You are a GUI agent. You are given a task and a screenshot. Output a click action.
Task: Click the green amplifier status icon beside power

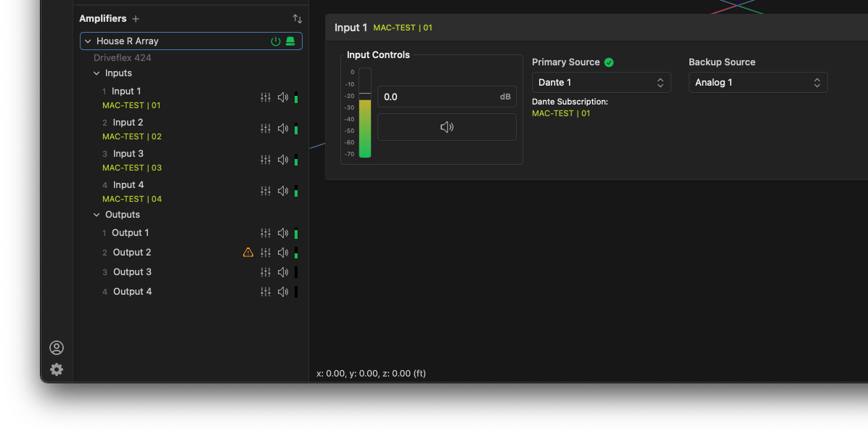290,41
